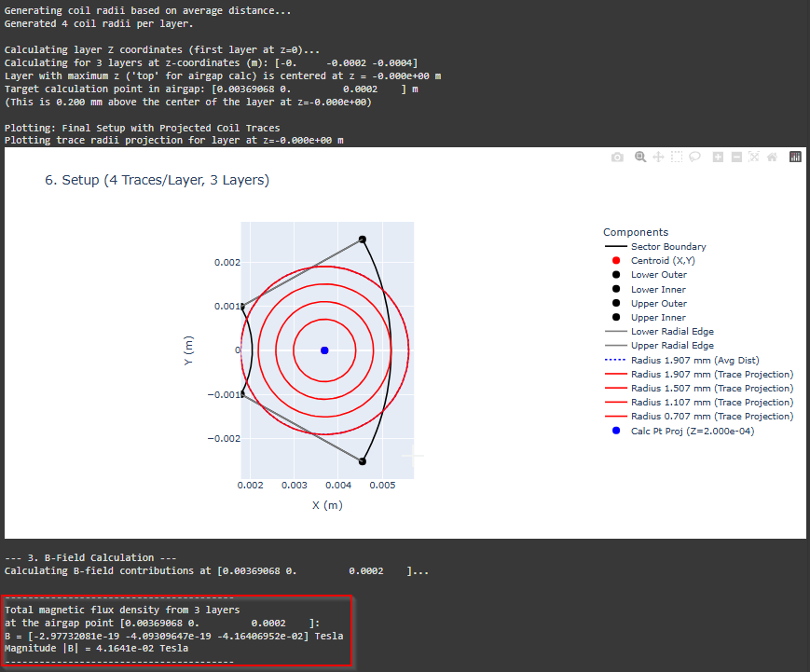Click '--- 3. B-Field Calculation ---' heading

pos(90,558)
